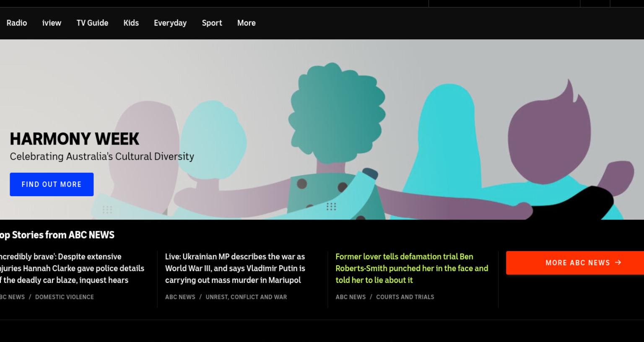644x342 pixels.
Task: Click the More ABC News button
Action: [x=575, y=263]
